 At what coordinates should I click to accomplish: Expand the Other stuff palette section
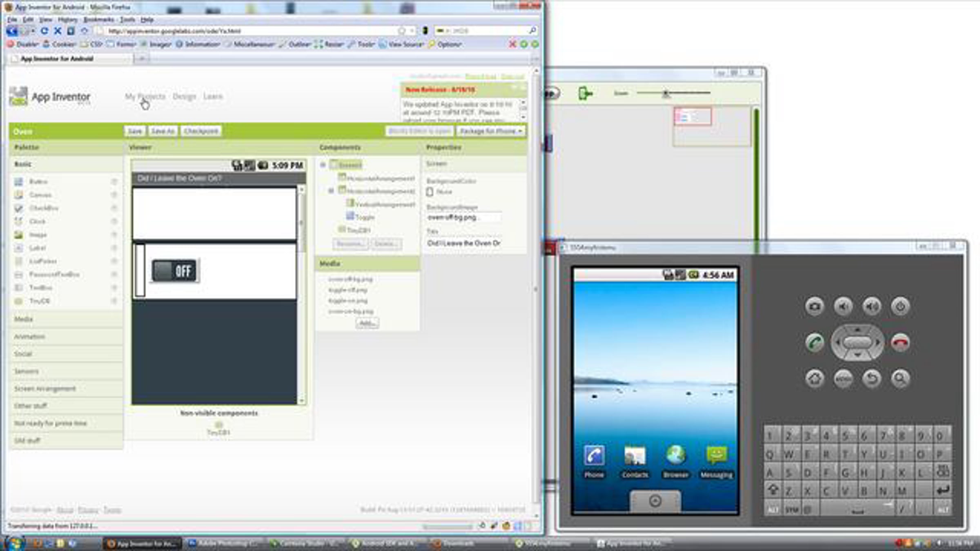(66, 406)
